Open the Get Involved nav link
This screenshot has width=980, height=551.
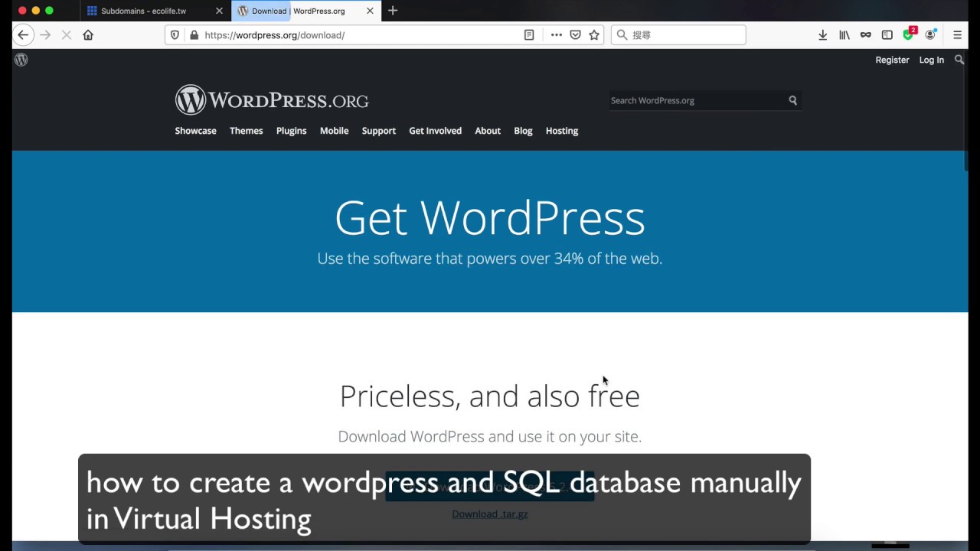[x=435, y=131]
